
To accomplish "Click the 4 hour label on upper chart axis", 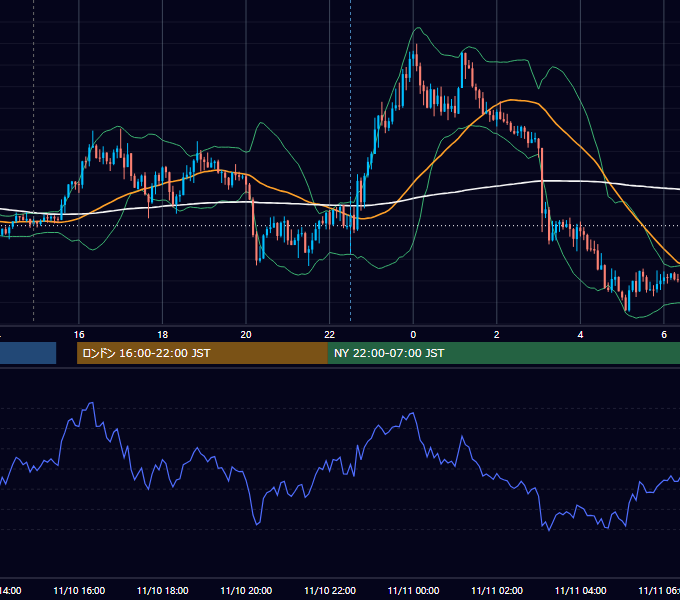I will click(580, 335).
